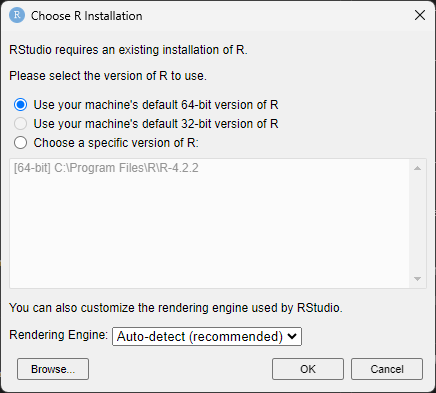Click the list scrollbar down arrow
The height and width of the screenshot is (393, 436).
point(417,279)
